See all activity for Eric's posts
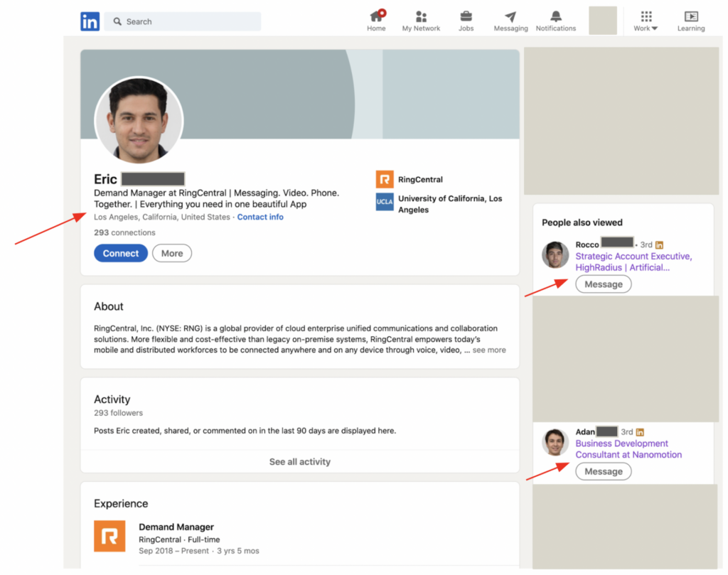This screenshot has height=575, width=728. pyautogui.click(x=299, y=461)
